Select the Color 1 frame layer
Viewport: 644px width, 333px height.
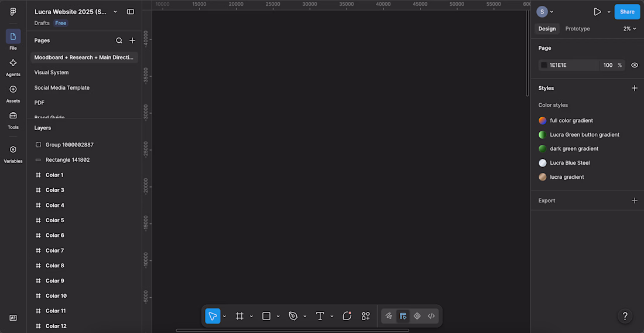84,175
